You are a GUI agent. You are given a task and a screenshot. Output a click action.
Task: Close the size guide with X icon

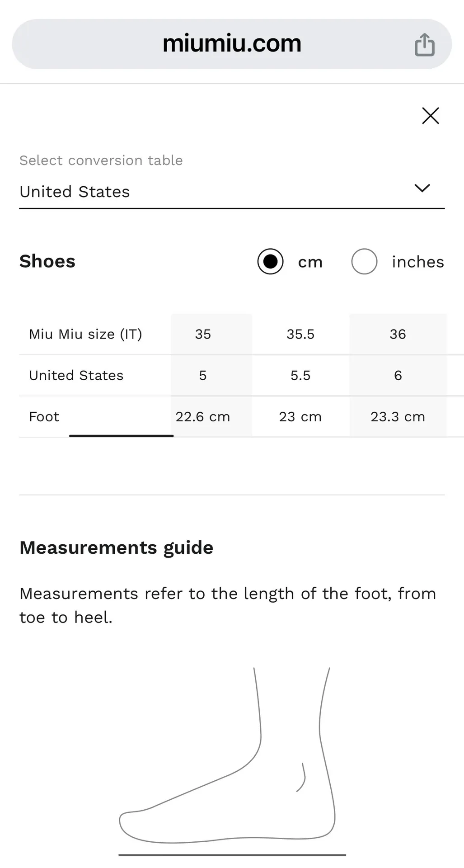coord(430,116)
